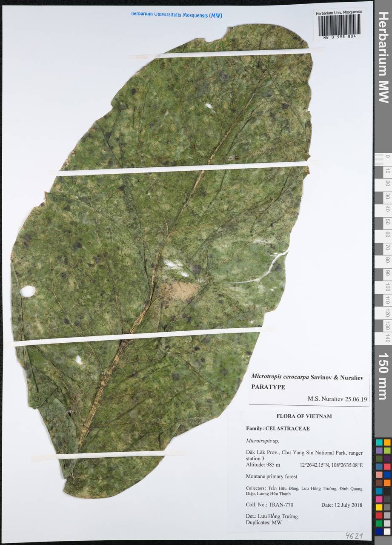Select the green swatch on the color chart
Viewport: 392px width, 545px height.
point(379,523)
